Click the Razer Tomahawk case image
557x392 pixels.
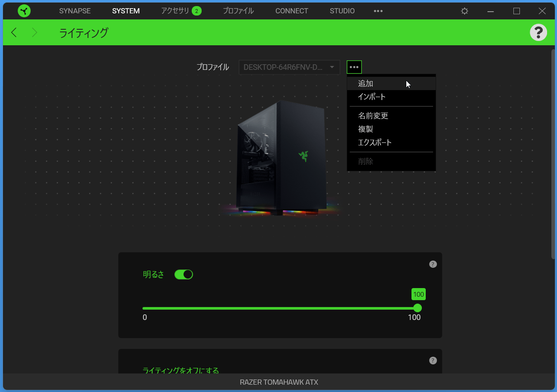(281, 158)
